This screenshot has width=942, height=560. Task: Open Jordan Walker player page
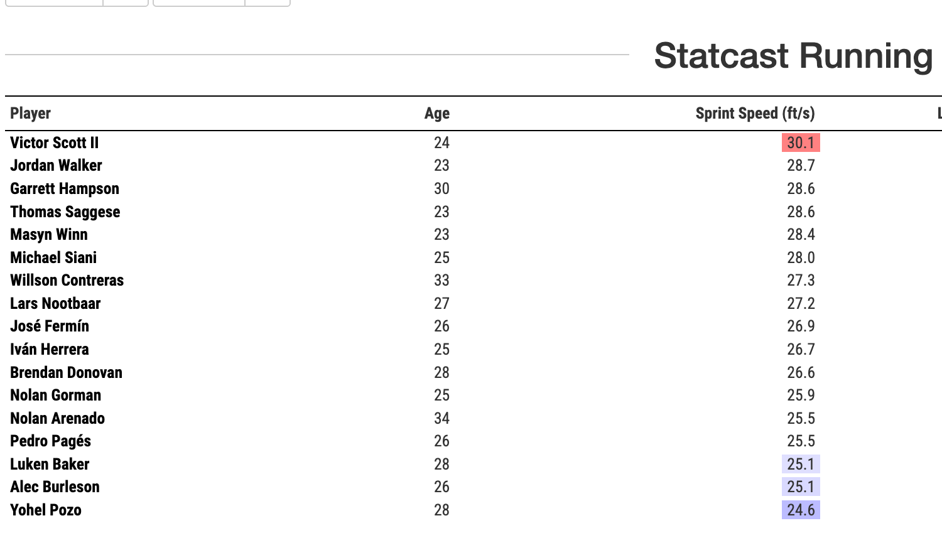56,165
